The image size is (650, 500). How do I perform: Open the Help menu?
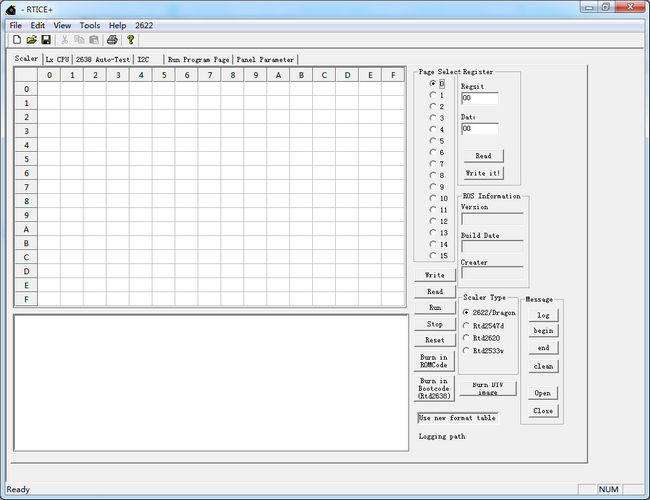[x=117, y=25]
